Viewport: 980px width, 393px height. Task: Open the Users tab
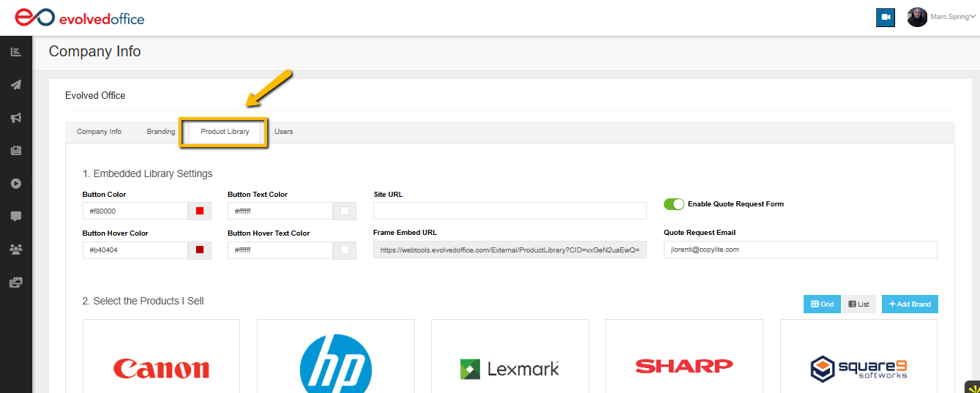click(x=283, y=132)
